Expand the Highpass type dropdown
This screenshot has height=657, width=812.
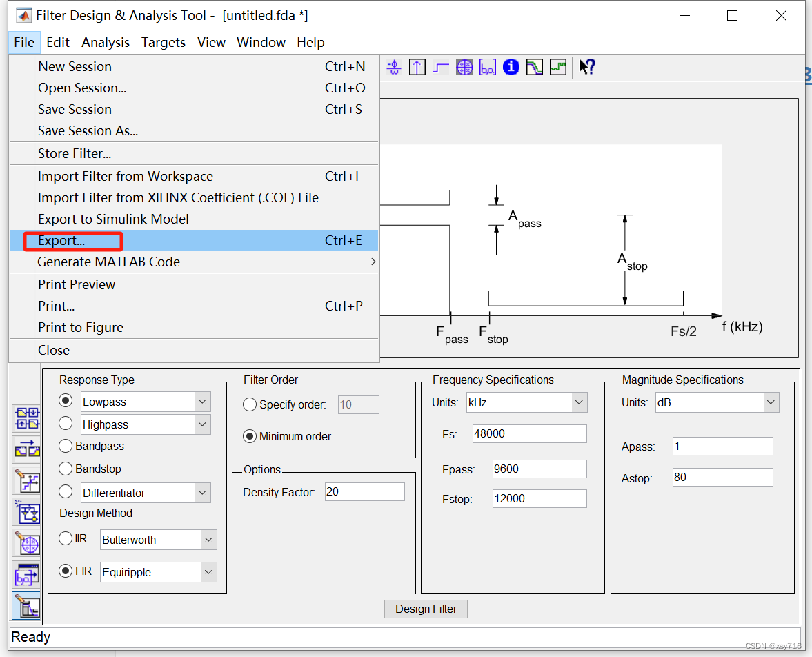point(202,424)
